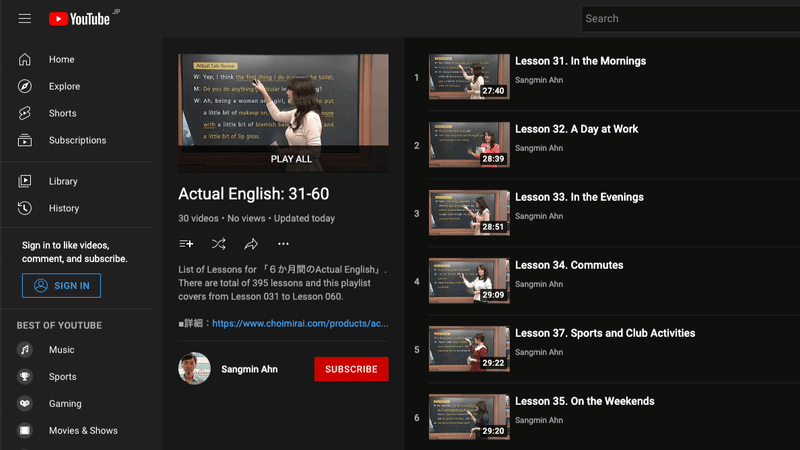Click Sangmin Ahn under Lesson 34
This screenshot has width=800, height=450.
point(539,284)
